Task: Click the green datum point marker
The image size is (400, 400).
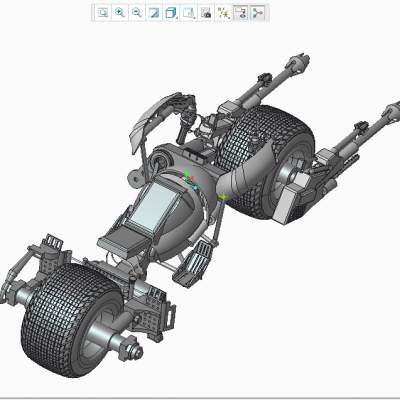Action: tap(224, 197)
